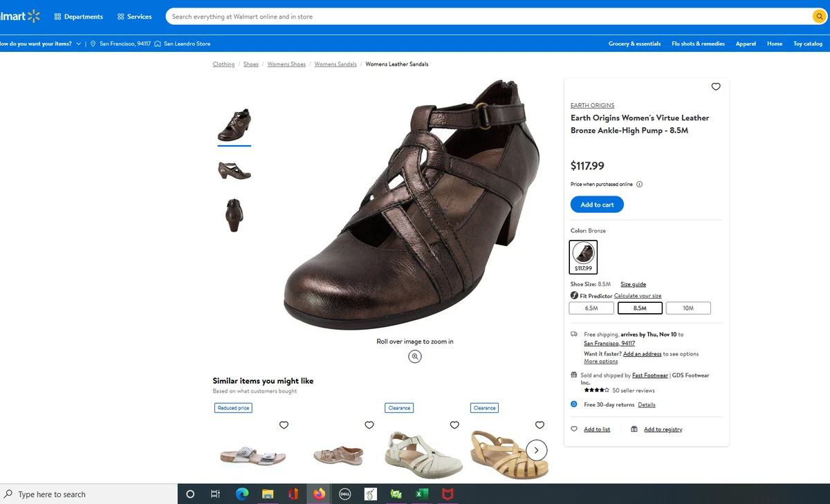
Task: Favorite the tan sandal heart
Action: click(x=540, y=425)
